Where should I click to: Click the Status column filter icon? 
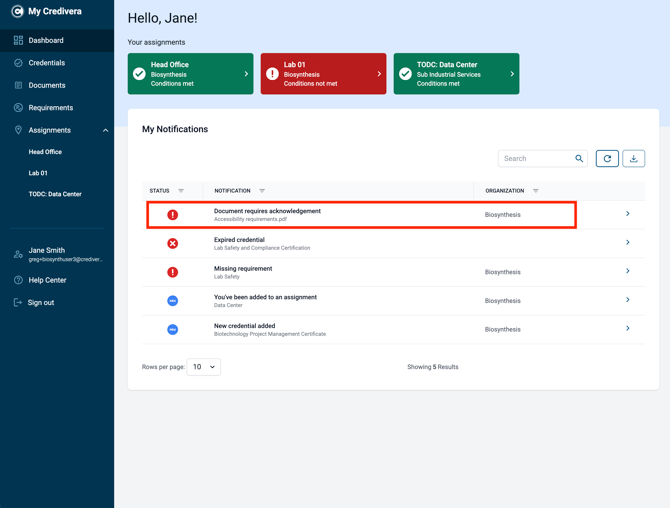(181, 191)
